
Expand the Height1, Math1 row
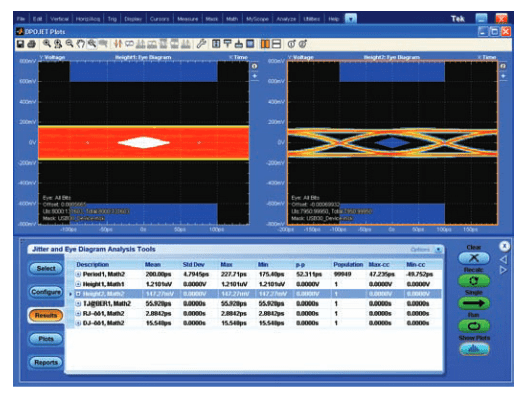point(78,284)
